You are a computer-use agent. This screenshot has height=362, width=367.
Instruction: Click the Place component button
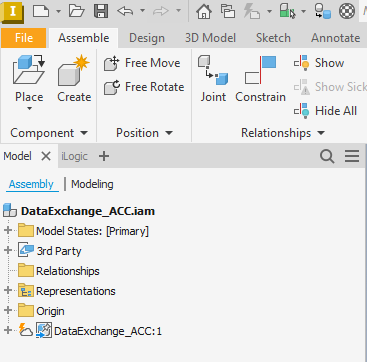coord(29,78)
